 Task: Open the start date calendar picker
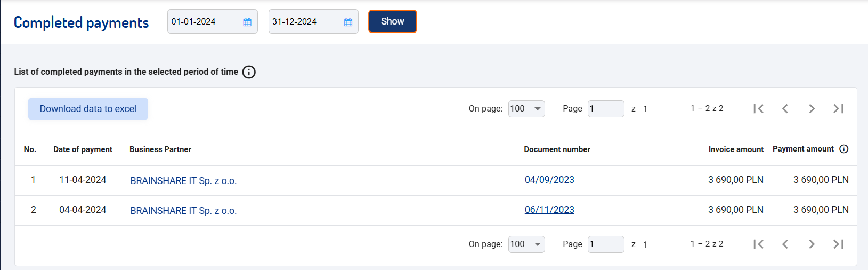point(247,22)
